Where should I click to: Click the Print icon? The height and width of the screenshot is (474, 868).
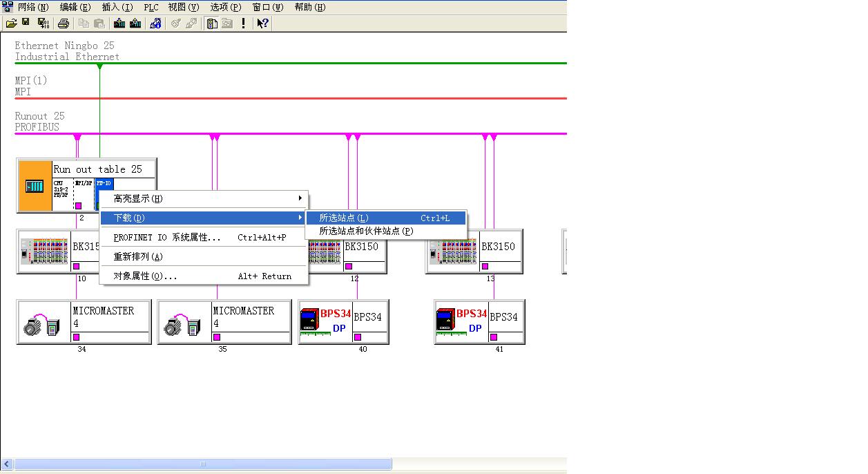tap(64, 23)
